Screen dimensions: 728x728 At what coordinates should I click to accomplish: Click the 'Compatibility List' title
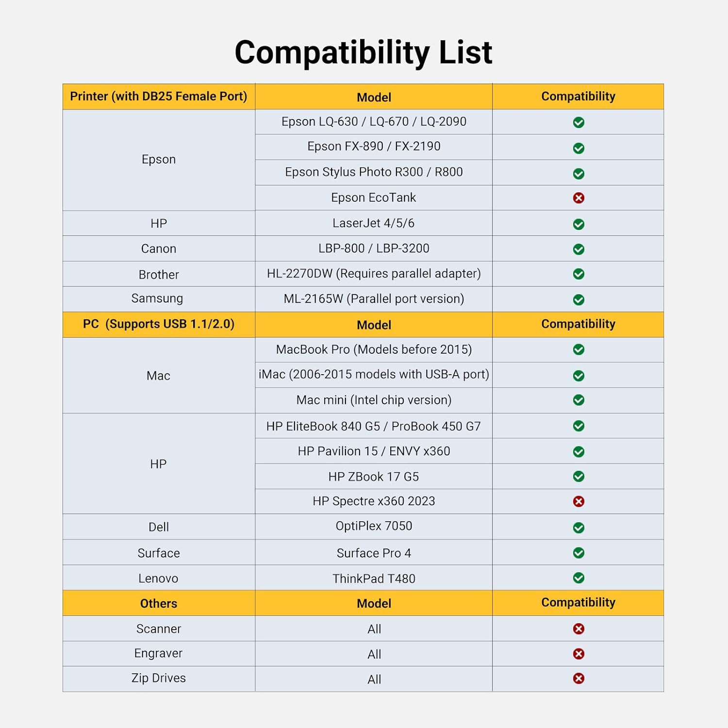tap(364, 52)
